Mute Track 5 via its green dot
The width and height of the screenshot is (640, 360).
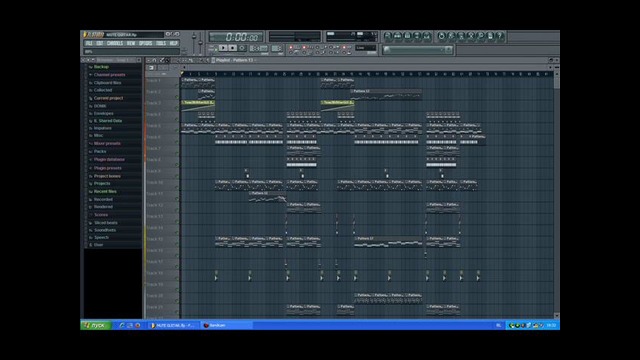177,130
